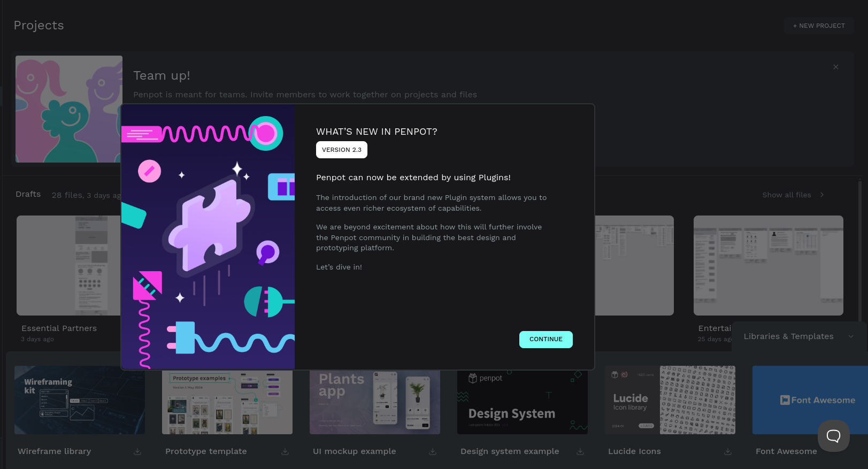
Task: Click the Wireframe library label
Action: (55, 451)
